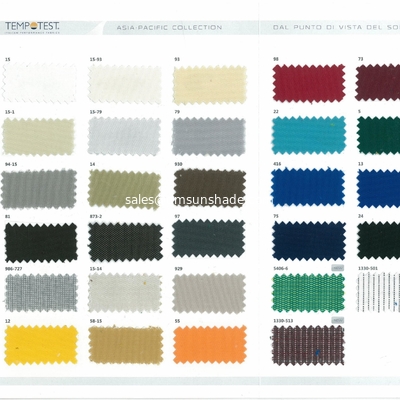Select the tan fabric swatch 58-15
400x400 pixels.
tap(126, 345)
